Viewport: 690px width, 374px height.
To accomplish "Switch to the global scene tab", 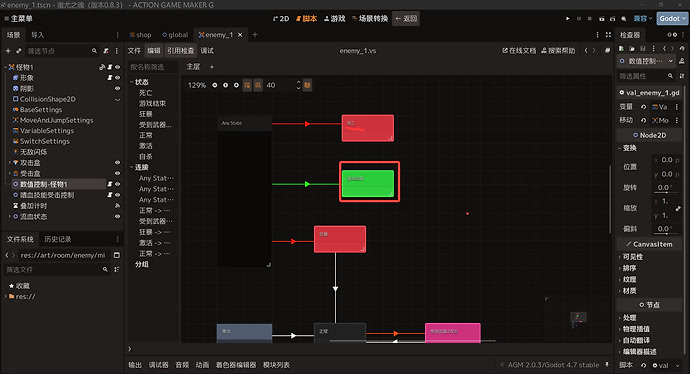I will tap(175, 35).
